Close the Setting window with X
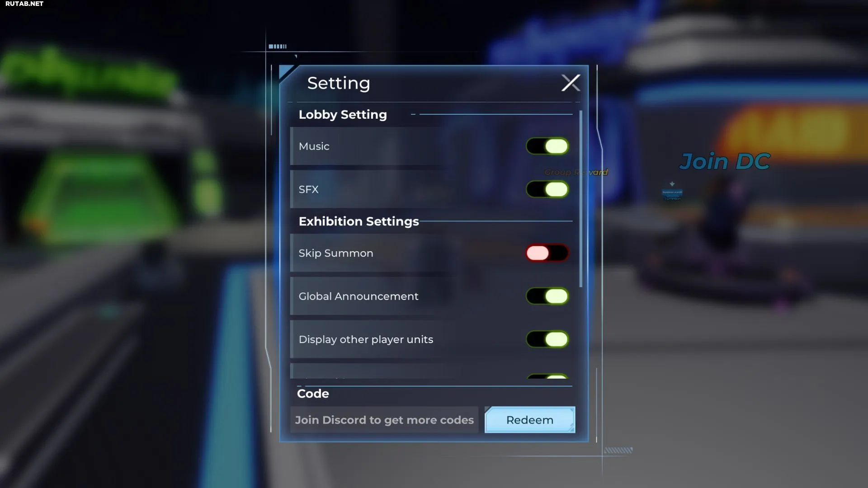The width and height of the screenshot is (868, 488). [571, 83]
